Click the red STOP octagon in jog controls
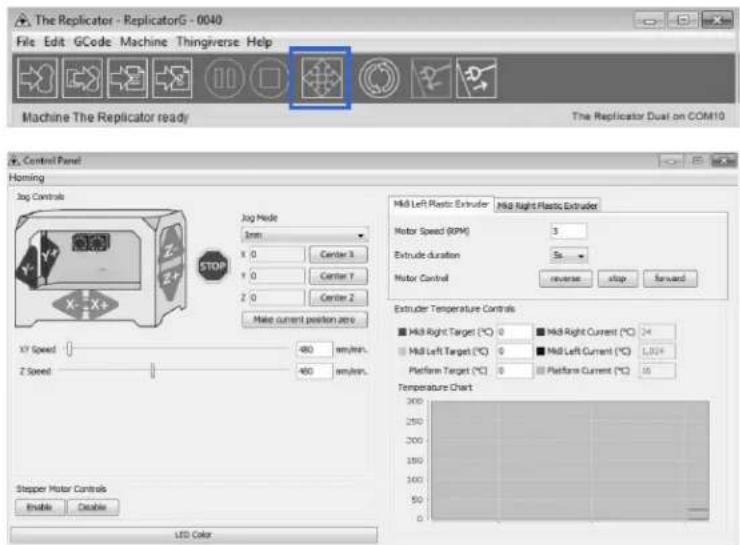This screenshot has width=740, height=545. point(213,266)
